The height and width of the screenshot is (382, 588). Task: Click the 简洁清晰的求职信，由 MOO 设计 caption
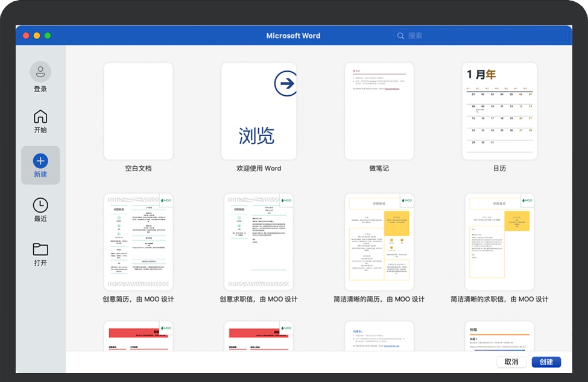pyautogui.click(x=499, y=299)
